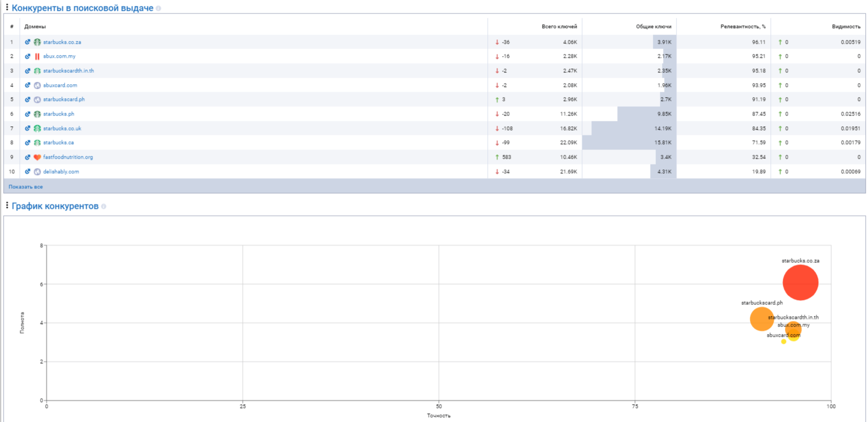Click info icon next to График конкурентов

pyautogui.click(x=104, y=207)
